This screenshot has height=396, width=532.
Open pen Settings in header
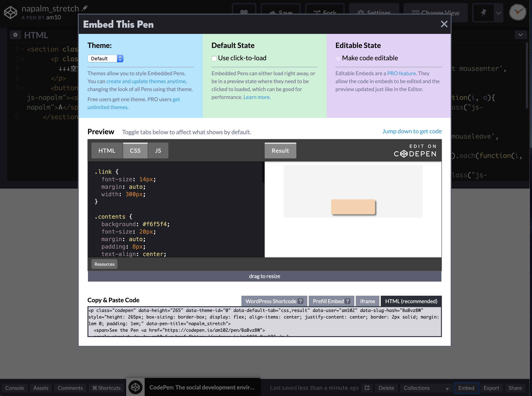[374, 12]
